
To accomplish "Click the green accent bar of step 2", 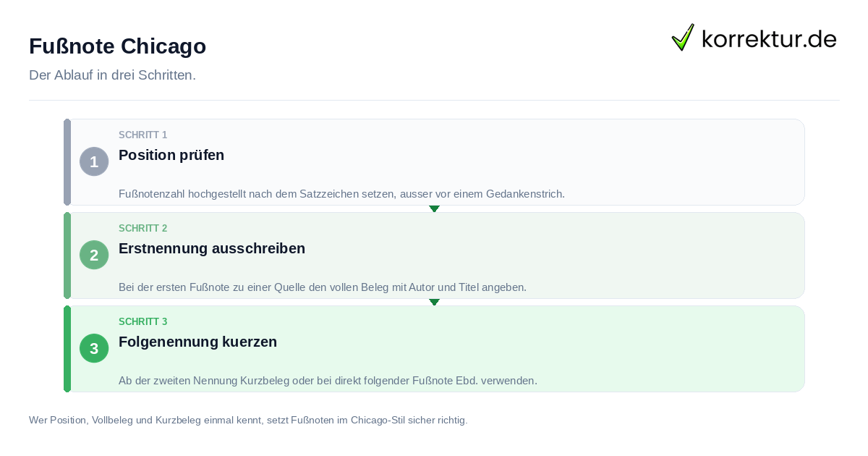I will click(x=67, y=256).
